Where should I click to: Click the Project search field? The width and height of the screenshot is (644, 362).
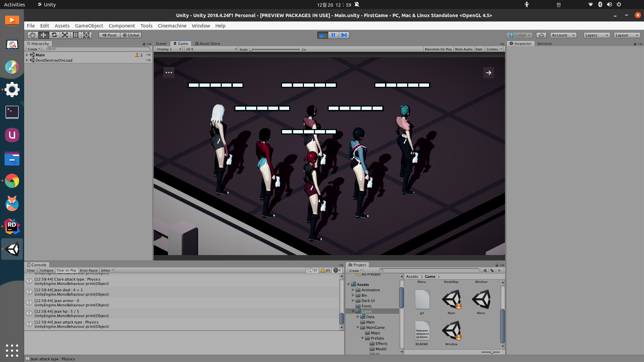pyautogui.click(x=429, y=270)
